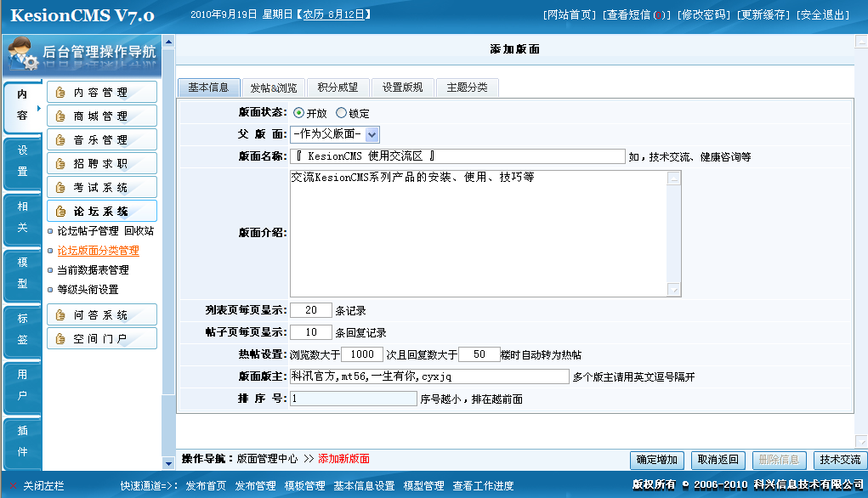Viewport: 868px width, 498px height.
Task: Click the 版面版主 moderators field
Action: pyautogui.click(x=429, y=376)
